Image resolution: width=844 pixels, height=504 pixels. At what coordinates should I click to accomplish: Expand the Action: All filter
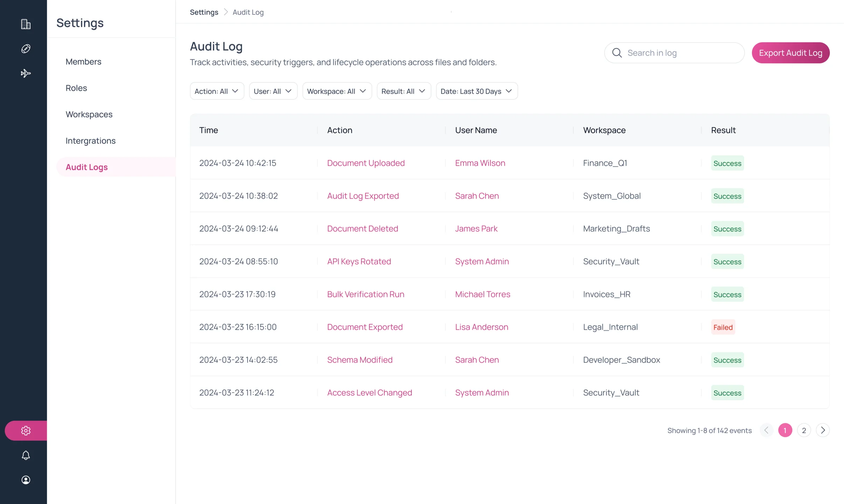217,91
